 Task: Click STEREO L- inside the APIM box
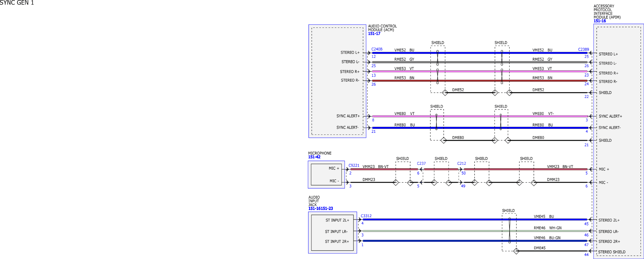tap(607, 63)
